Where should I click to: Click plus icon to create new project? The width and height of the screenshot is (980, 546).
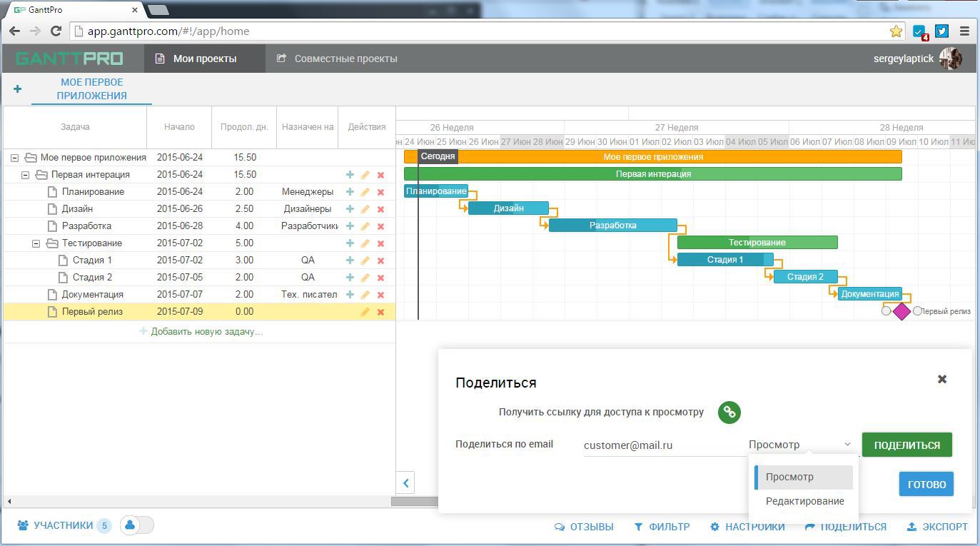coord(17,89)
